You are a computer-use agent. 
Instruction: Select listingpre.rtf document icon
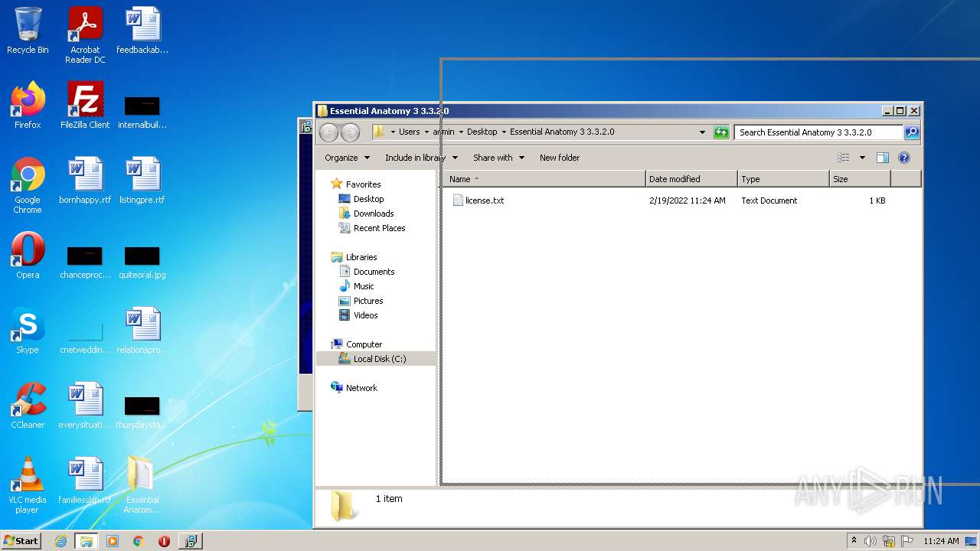tap(142, 181)
